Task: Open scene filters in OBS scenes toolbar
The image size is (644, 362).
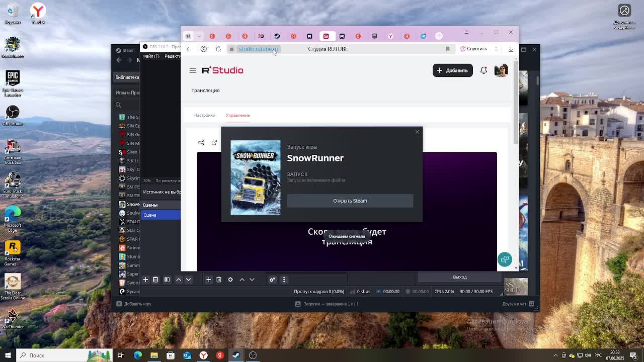Action: click(x=167, y=280)
